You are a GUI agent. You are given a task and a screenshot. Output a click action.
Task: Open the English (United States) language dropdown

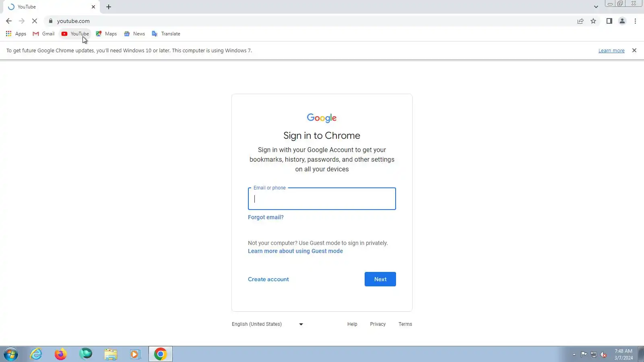[268, 324]
